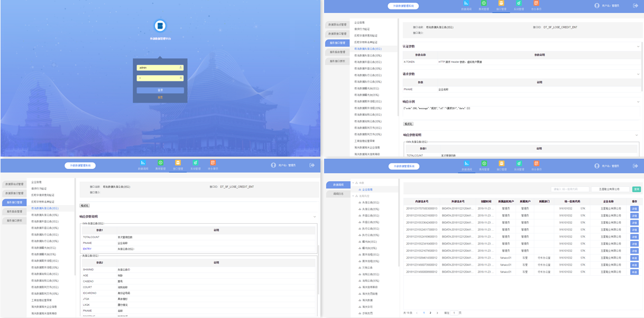Click the green 查询 search button
Screen dimensions: 644x318
pos(637,189)
